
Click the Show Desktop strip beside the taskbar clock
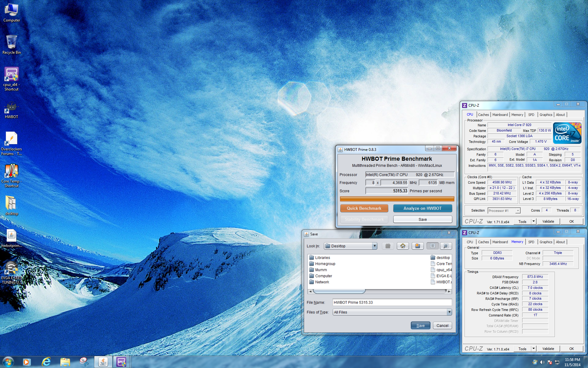click(586, 362)
